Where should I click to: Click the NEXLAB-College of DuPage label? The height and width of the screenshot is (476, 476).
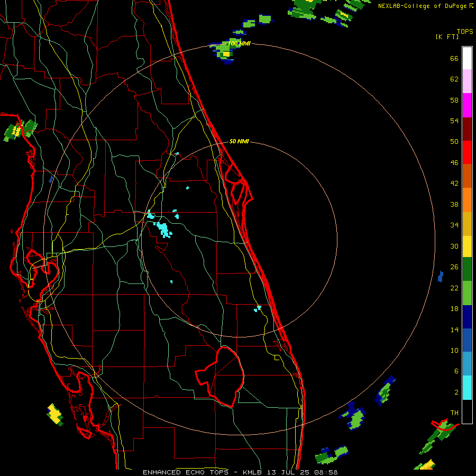coord(423,6)
